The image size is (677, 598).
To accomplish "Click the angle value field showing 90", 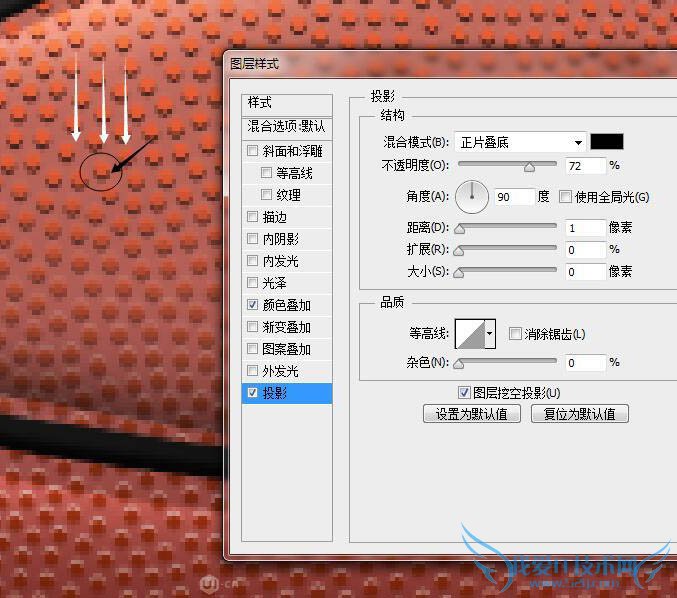I will pos(513,197).
